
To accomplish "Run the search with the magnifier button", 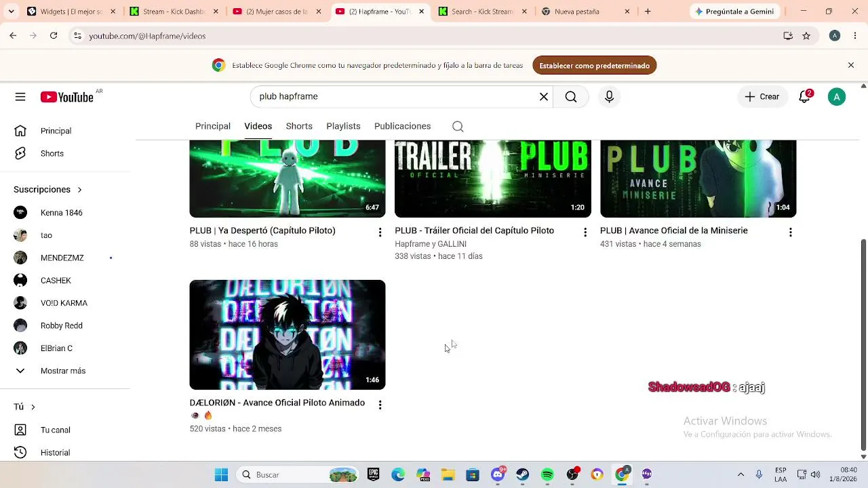I will 571,97.
